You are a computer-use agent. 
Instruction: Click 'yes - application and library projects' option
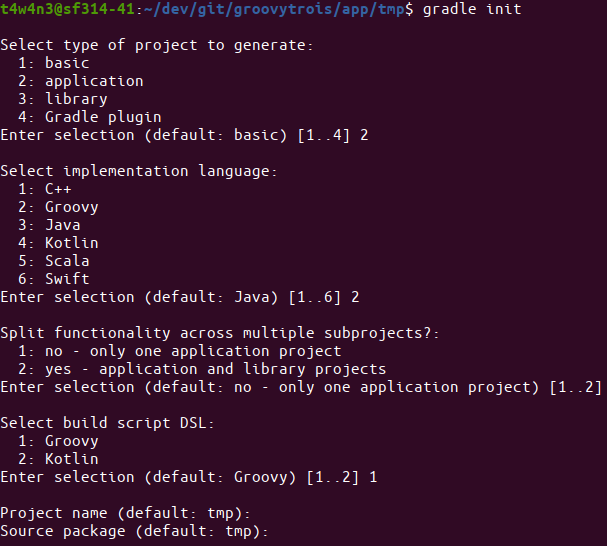pyautogui.click(x=202, y=369)
